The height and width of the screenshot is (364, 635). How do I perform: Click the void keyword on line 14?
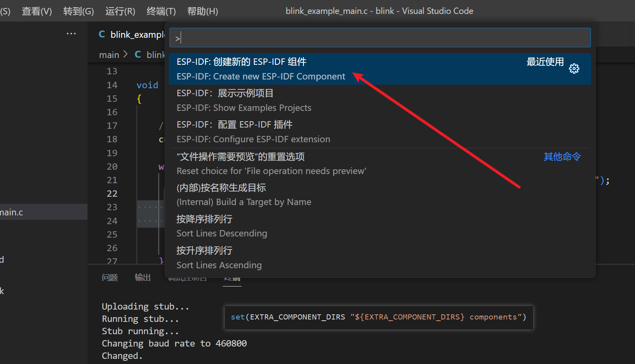tap(147, 85)
